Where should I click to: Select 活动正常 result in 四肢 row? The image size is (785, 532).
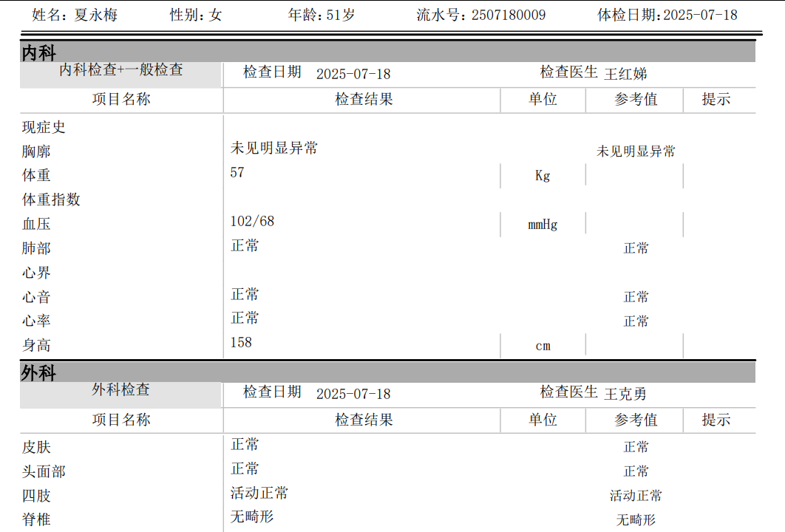tap(259, 493)
